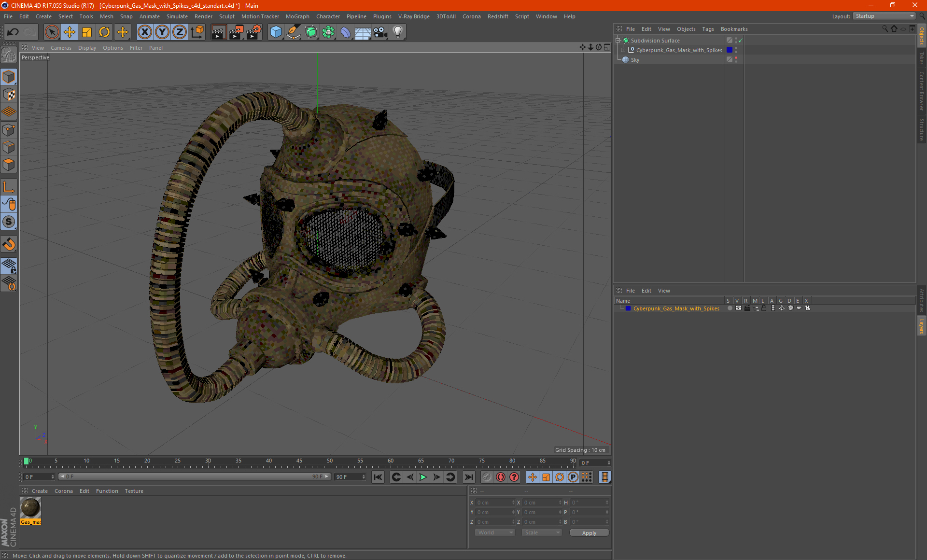Open the Cameras viewport menu
This screenshot has width=927, height=560.
tap(60, 48)
